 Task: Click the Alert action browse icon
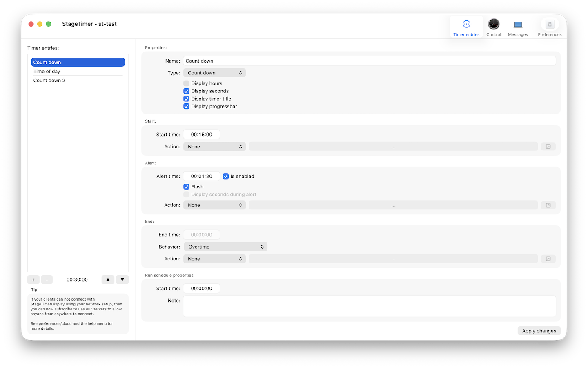pos(548,205)
